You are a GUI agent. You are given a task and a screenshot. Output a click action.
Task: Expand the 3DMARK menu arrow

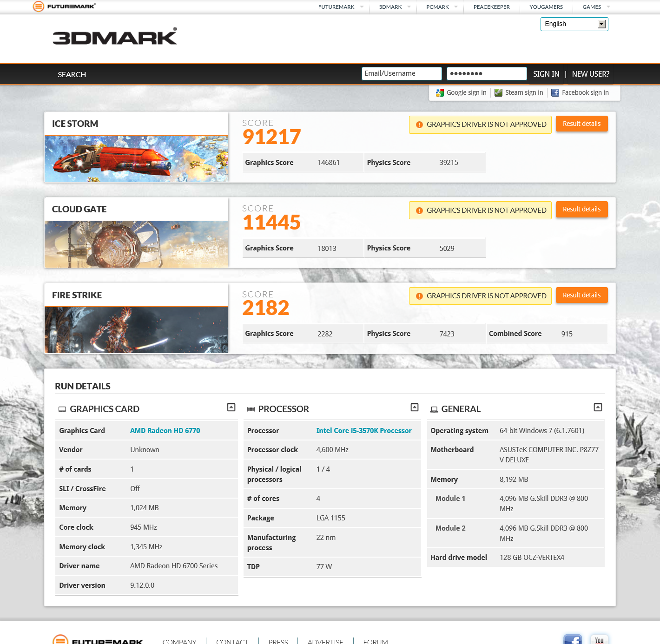click(x=409, y=7)
